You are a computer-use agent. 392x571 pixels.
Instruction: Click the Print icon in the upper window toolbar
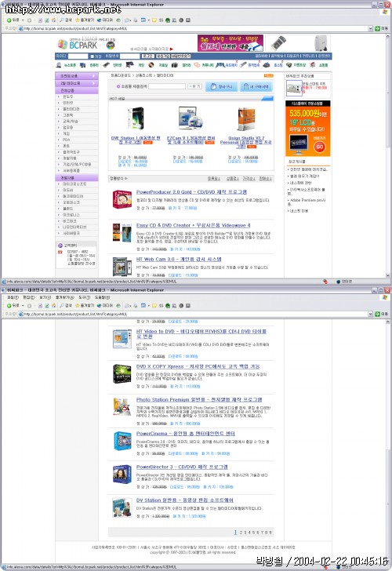point(136,20)
